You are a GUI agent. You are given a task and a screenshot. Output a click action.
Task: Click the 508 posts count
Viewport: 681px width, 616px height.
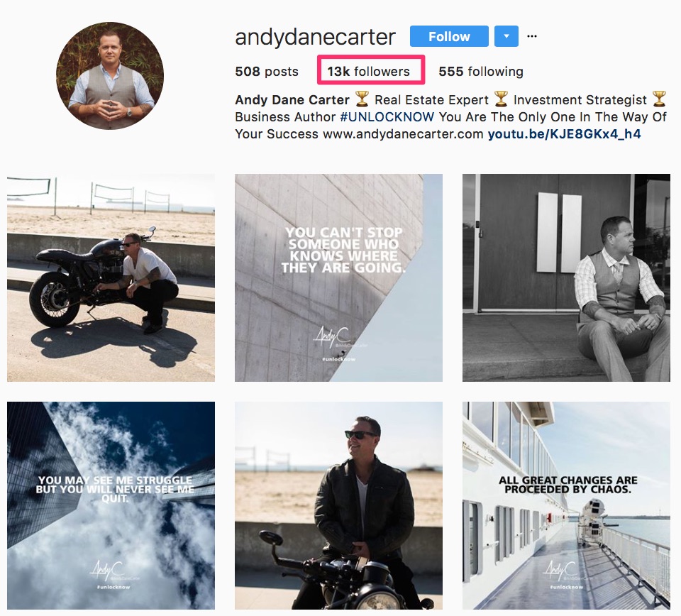click(267, 71)
